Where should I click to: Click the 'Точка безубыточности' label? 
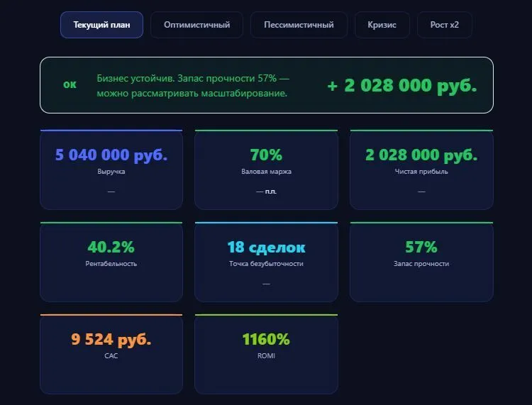tap(266, 264)
